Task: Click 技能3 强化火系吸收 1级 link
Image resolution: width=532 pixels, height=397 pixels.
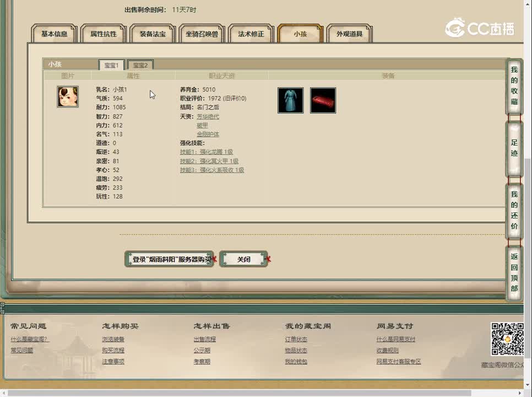Action: [212, 170]
